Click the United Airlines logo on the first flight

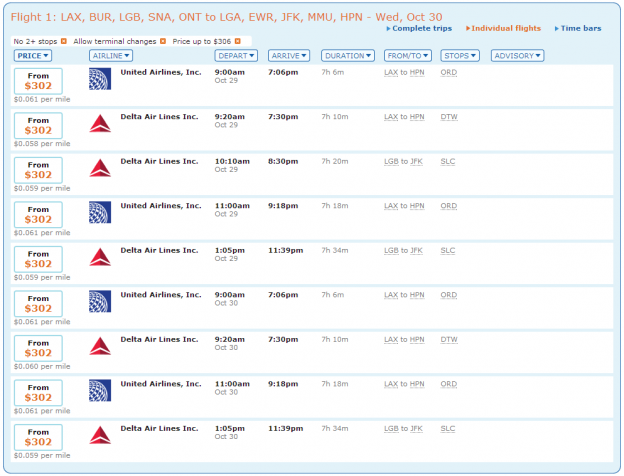click(100, 79)
